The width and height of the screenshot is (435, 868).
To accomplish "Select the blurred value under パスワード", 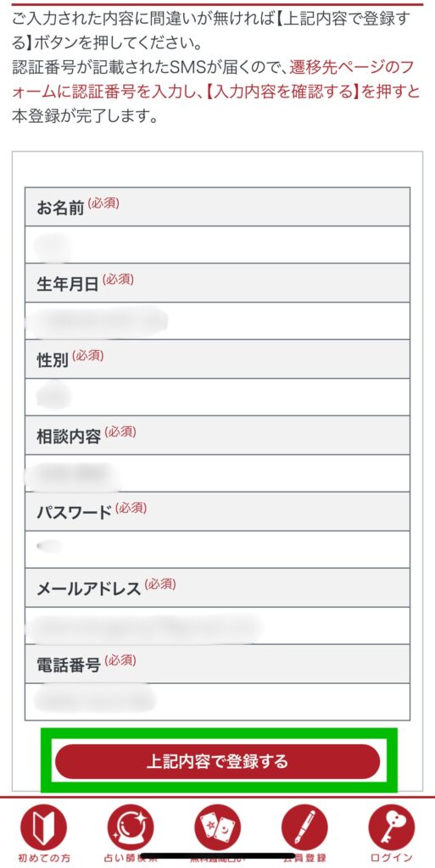I will [50, 547].
